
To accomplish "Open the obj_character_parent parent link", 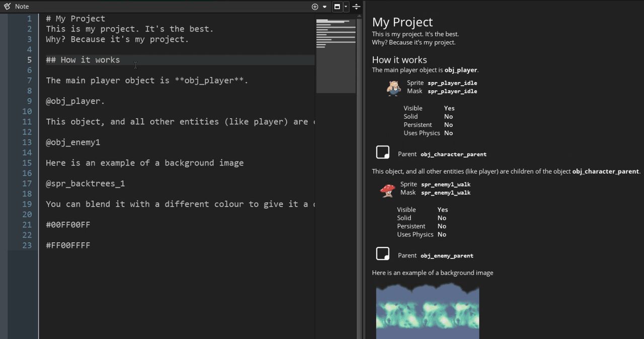I will tap(453, 154).
